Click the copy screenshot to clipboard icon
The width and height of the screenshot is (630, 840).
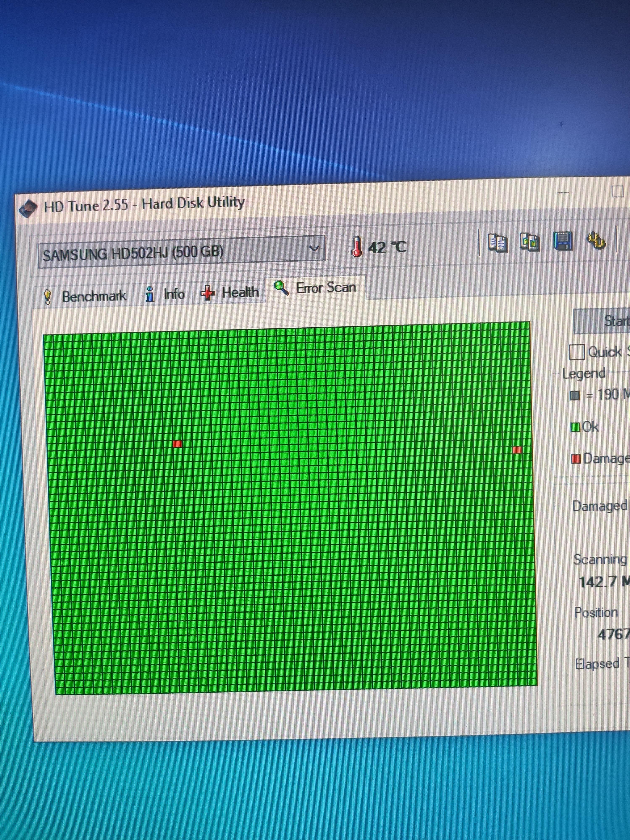coord(530,242)
